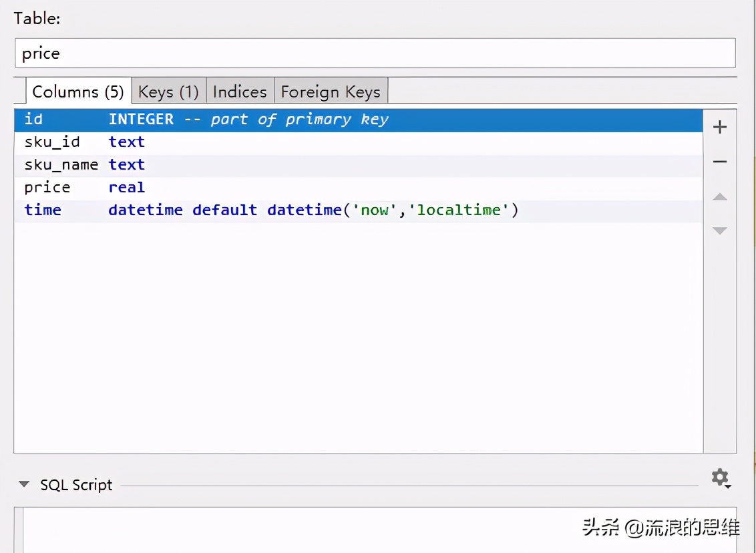This screenshot has height=553, width=756.
Task: Open the Indices tab
Action: tap(240, 91)
